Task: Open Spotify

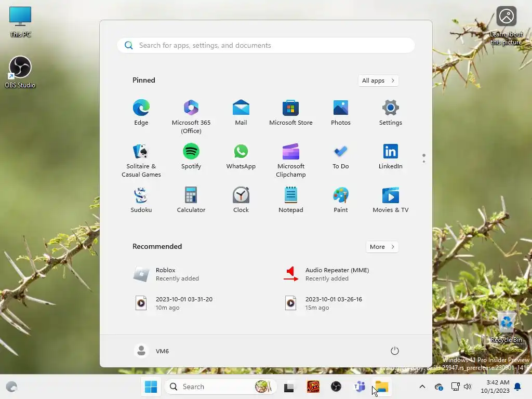Action: pyautogui.click(x=191, y=157)
